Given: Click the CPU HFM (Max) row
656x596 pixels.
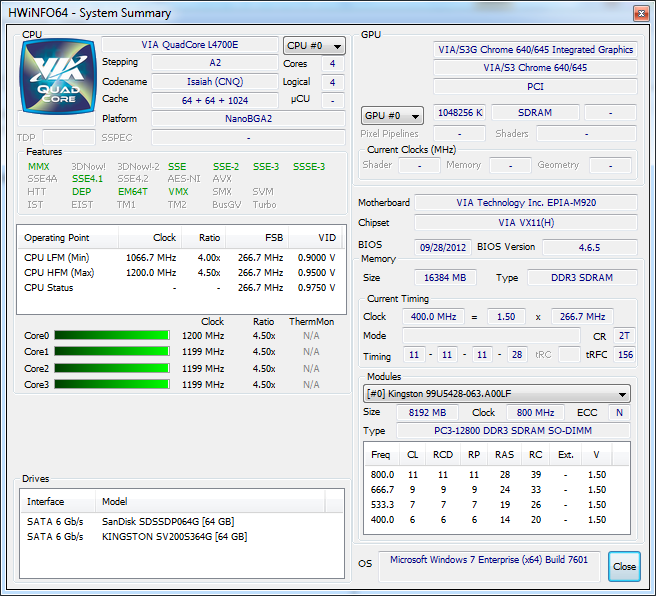Looking at the screenshot, I should click(x=180, y=273).
